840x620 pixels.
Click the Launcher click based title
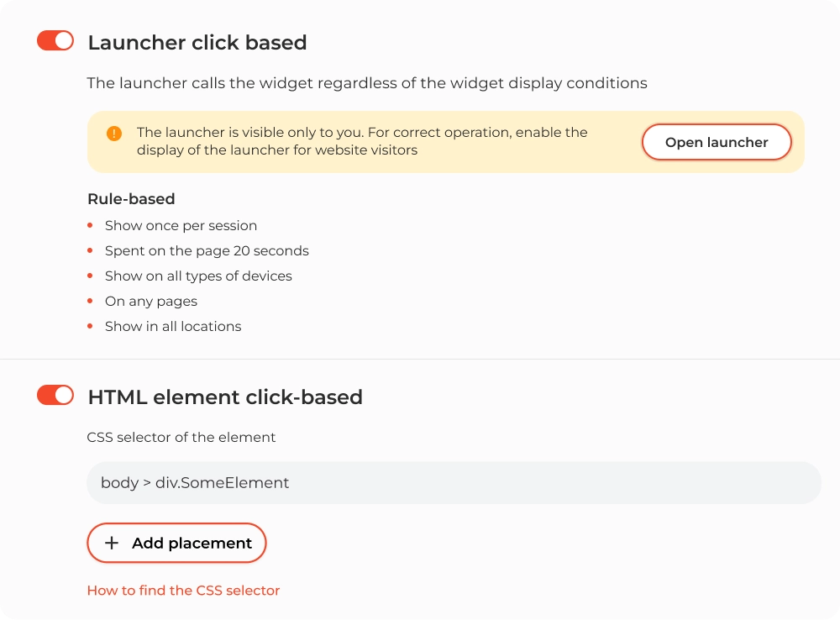(x=197, y=42)
